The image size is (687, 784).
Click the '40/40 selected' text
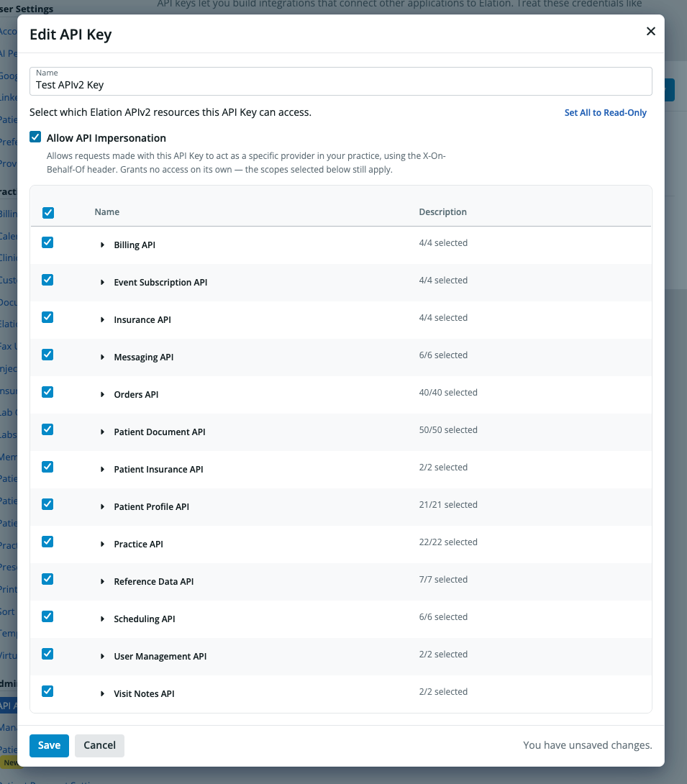(448, 393)
